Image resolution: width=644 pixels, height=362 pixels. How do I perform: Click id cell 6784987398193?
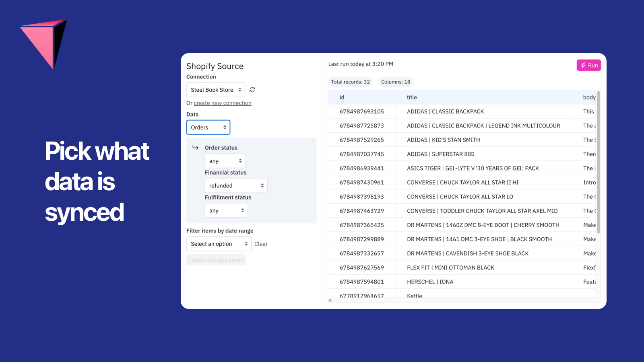pyautogui.click(x=362, y=197)
